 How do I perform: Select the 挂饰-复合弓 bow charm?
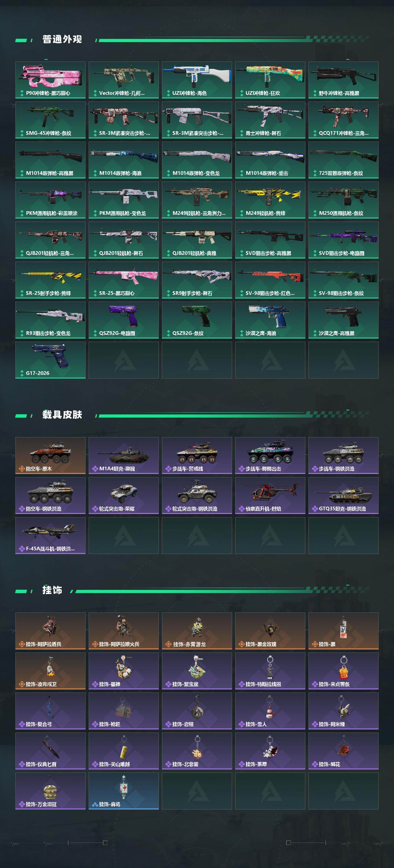(x=50, y=711)
